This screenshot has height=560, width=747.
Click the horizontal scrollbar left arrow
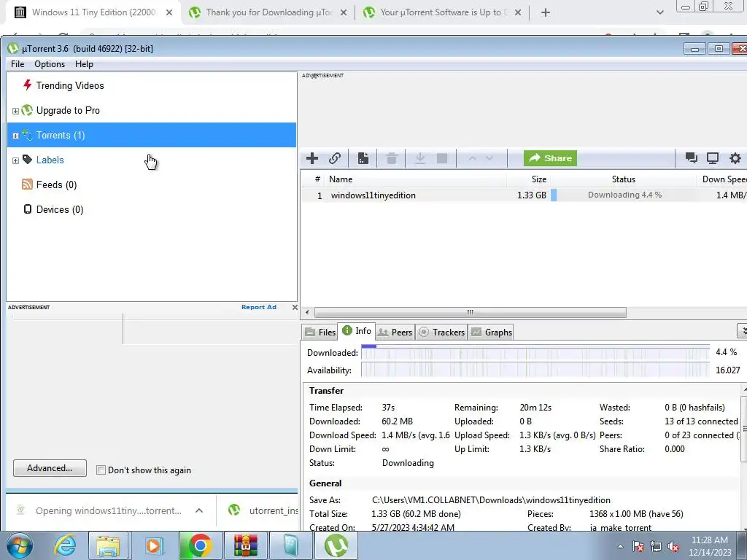pos(307,312)
